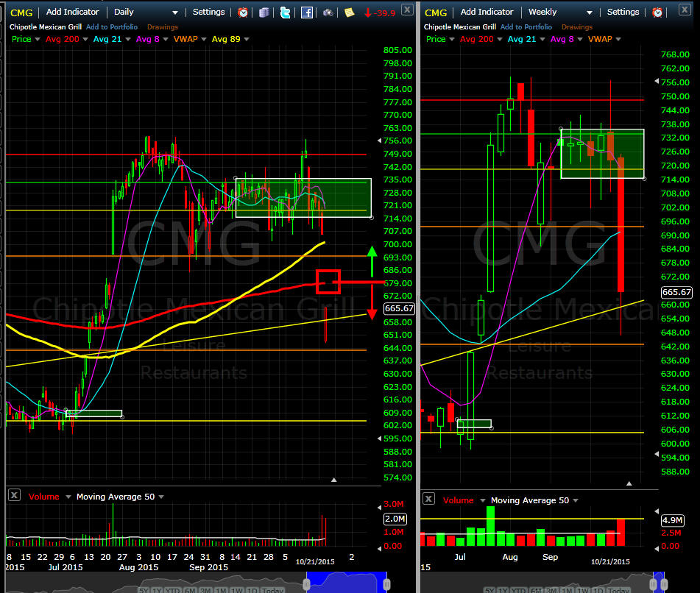The height and width of the screenshot is (593, 700).
Task: Open Add Indicator menu on Daily chart
Action: pos(72,13)
